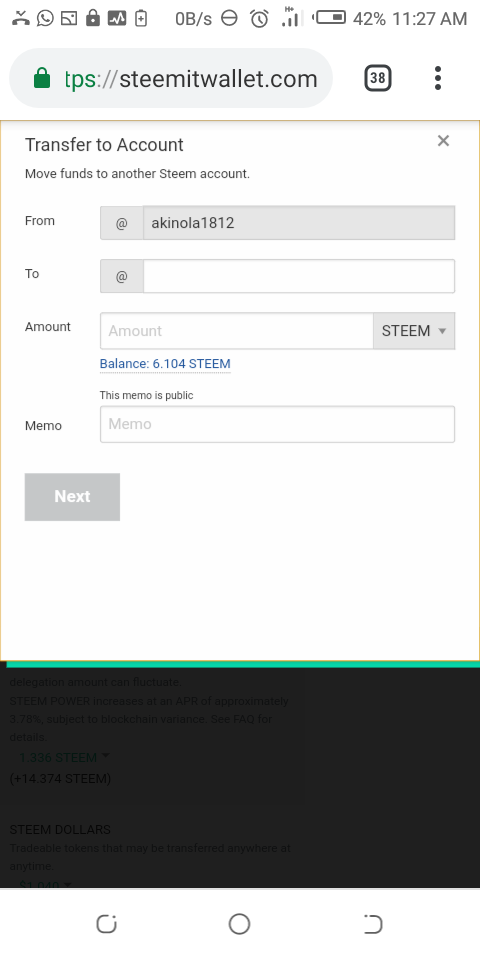Open Chrome's three-dot overflow menu
This screenshot has width=480, height=960.
[x=438, y=78]
